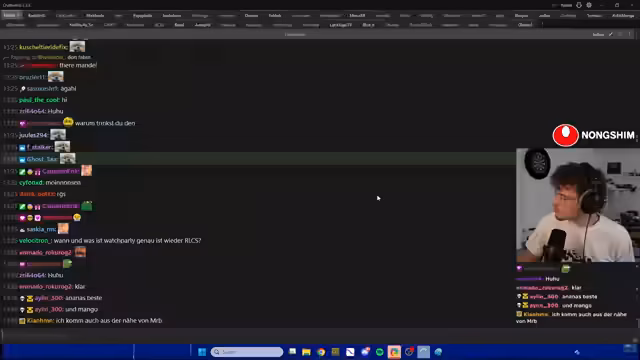Launch Google Chrome from the taskbar

point(321,352)
